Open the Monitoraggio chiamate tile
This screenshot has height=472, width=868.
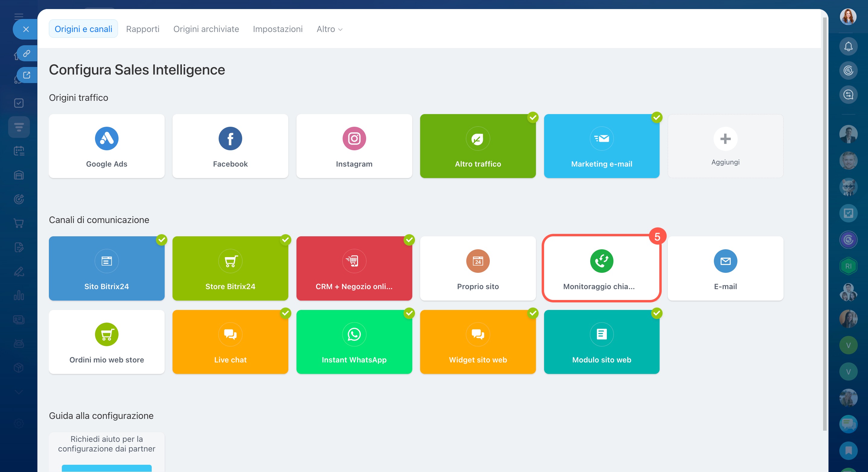[x=601, y=268]
